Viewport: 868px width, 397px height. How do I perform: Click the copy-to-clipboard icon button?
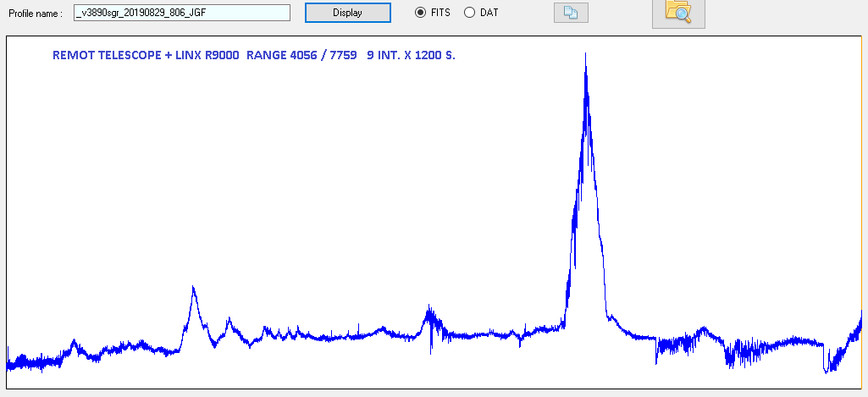click(570, 13)
